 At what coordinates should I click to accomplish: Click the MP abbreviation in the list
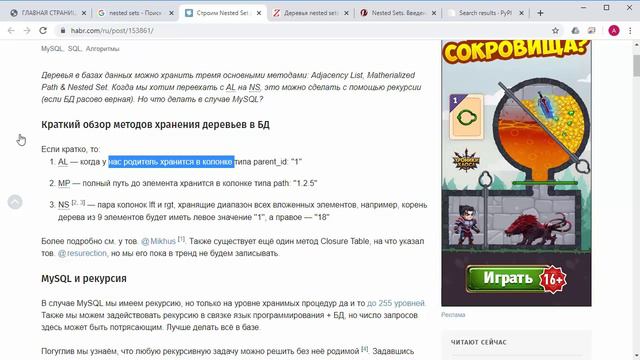[x=64, y=183]
